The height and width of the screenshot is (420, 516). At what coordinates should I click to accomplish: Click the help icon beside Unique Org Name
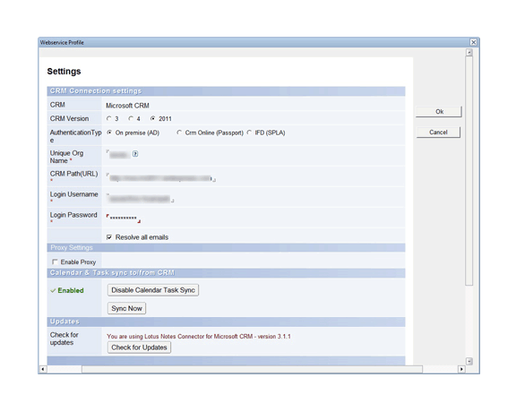[x=135, y=154]
